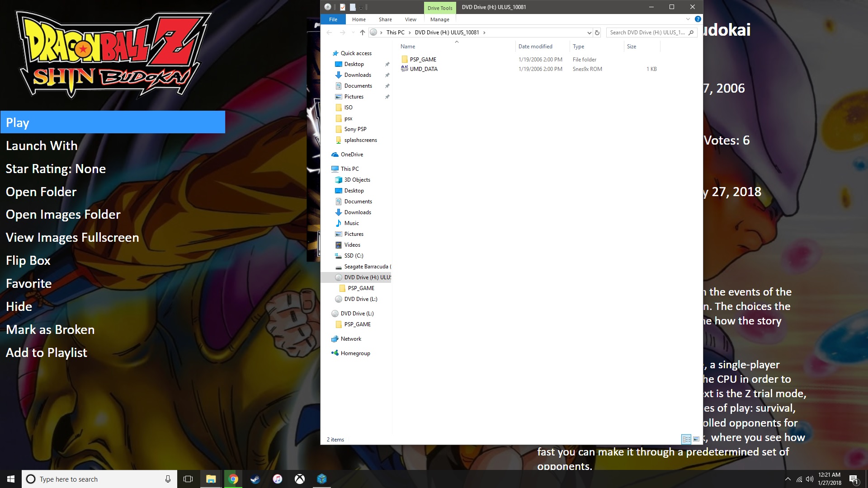This screenshot has height=488, width=868.
Task: Open Customize Quick Access Toolbar dropdown
Action: click(x=361, y=7)
